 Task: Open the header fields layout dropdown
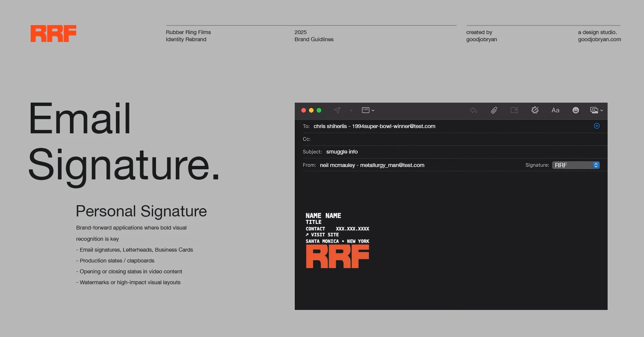coord(368,110)
